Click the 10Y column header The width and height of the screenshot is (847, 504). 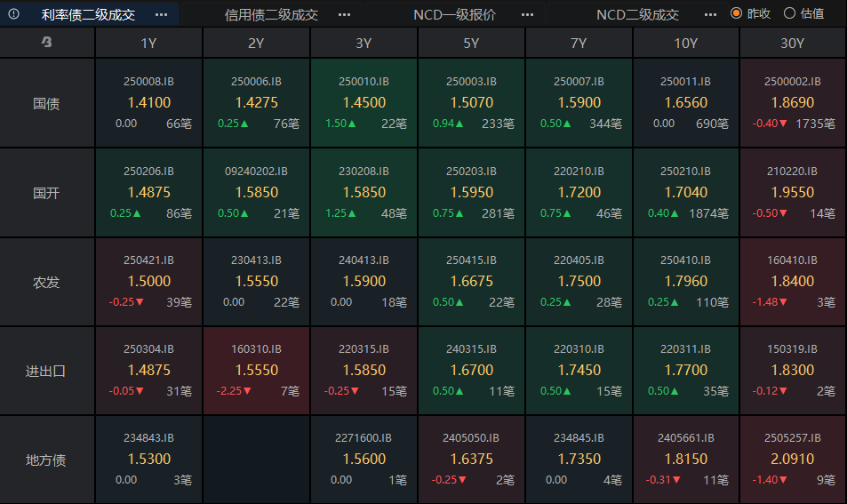pyautogui.click(x=685, y=43)
